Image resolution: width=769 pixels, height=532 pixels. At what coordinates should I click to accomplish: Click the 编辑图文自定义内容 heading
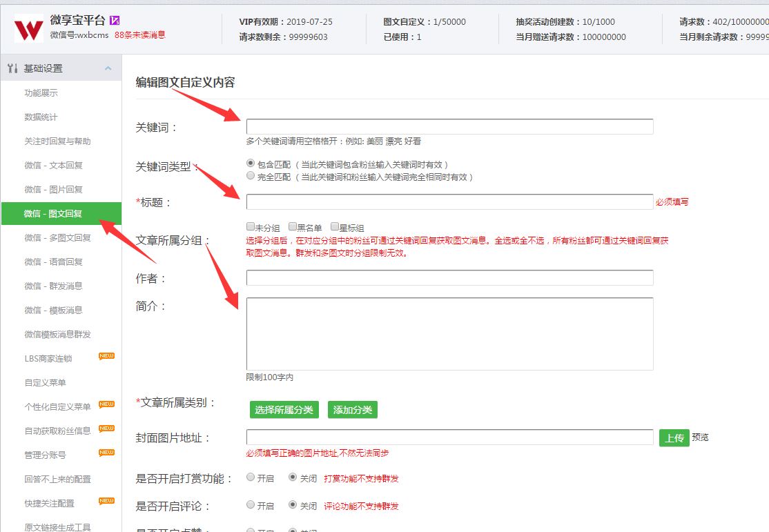click(186, 82)
